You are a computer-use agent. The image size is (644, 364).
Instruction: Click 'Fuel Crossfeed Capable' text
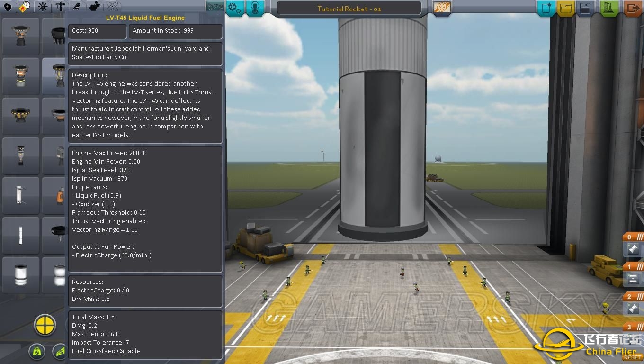coord(106,351)
